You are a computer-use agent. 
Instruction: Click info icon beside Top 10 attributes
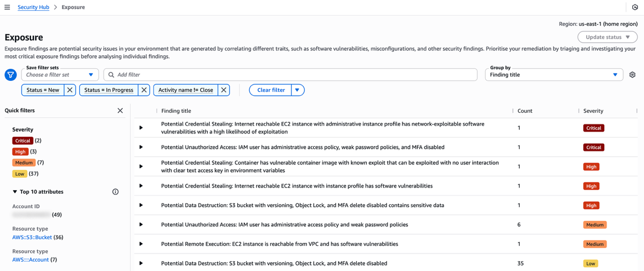[115, 192]
